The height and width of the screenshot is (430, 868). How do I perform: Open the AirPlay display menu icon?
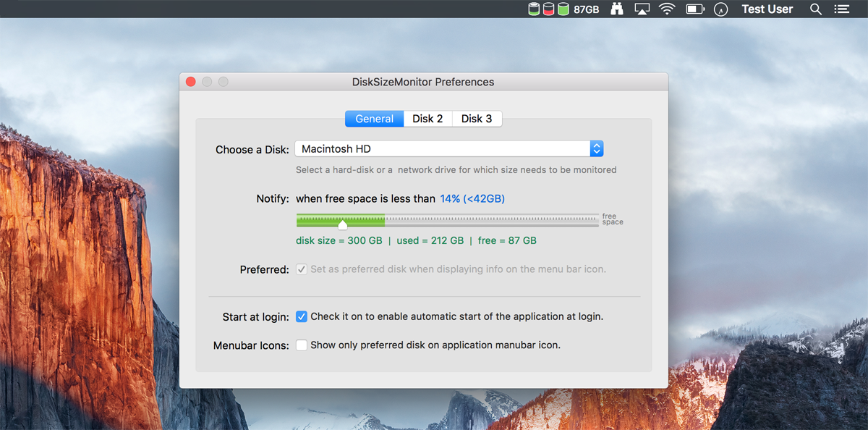[x=642, y=9]
